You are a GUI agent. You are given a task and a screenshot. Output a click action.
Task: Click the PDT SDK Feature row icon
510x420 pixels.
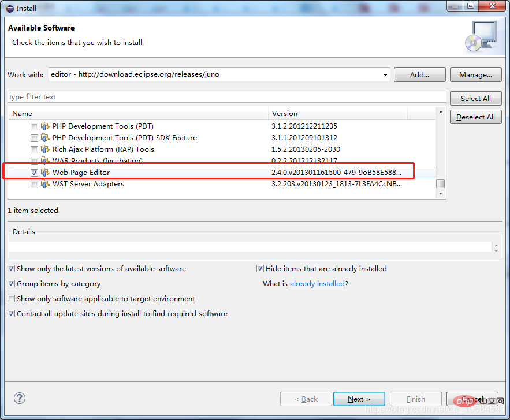click(45, 138)
